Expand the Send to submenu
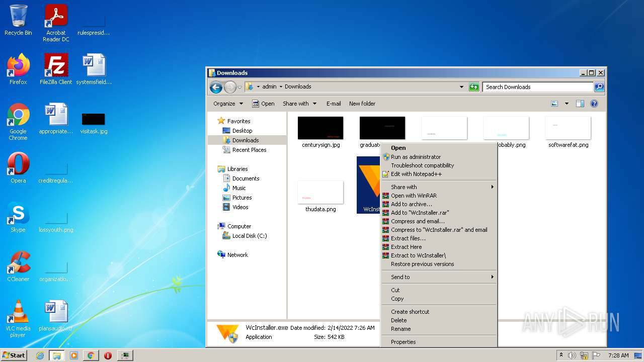Screen dimensions: 644x362 (x=439, y=277)
